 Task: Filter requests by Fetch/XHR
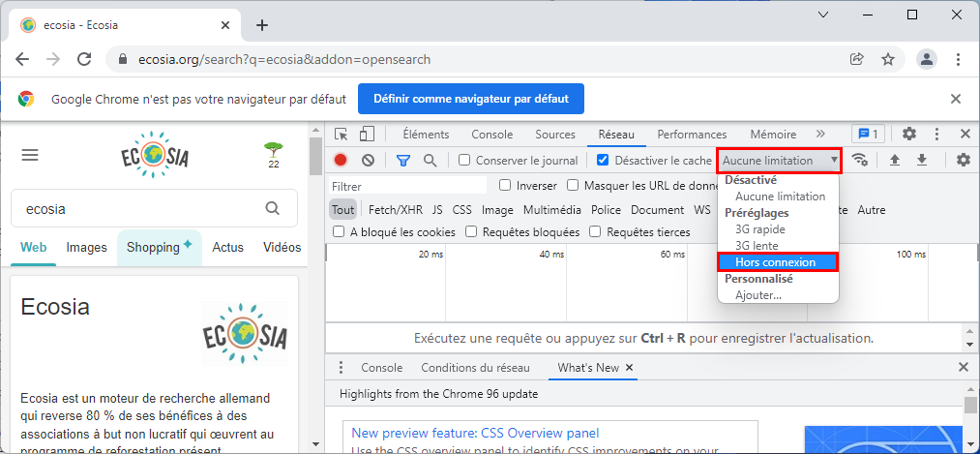tap(395, 210)
